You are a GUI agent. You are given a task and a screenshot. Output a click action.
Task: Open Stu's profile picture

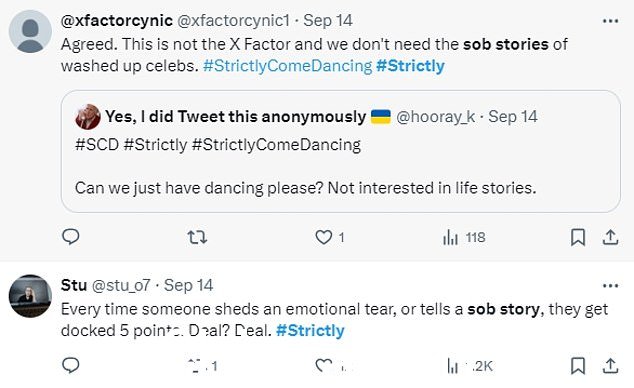[30, 296]
